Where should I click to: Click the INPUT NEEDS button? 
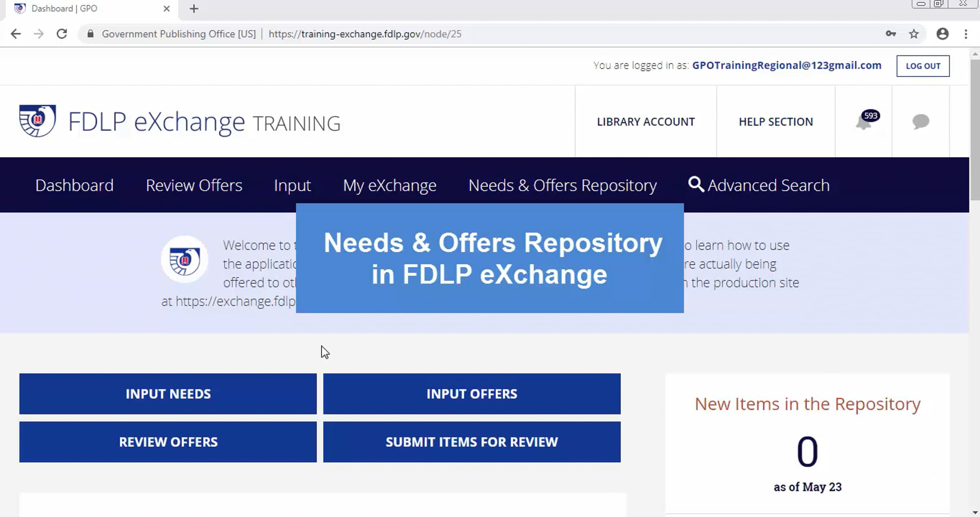tap(168, 394)
